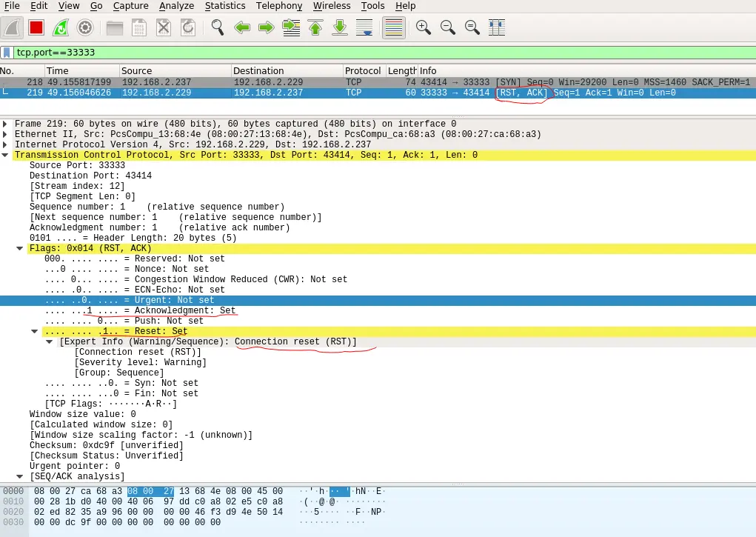Click the start capture shark fin icon
756x537 pixels.
[12, 27]
